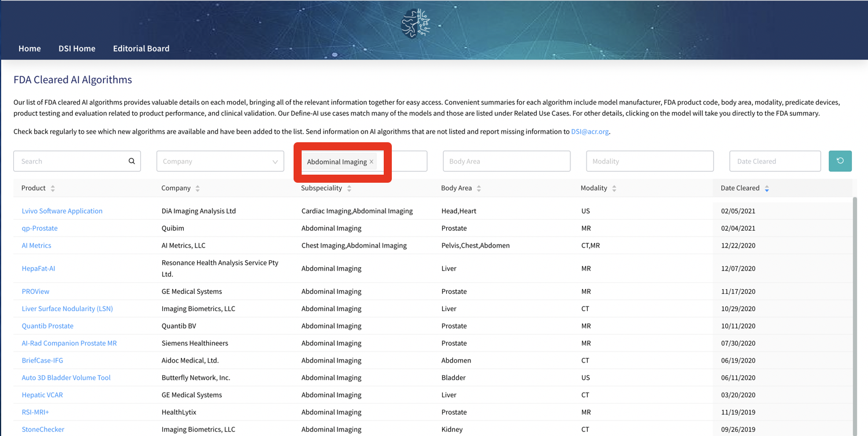Image resolution: width=868 pixels, height=436 pixels.
Task: Click the 09/26/2019 date cell
Action: (x=738, y=430)
